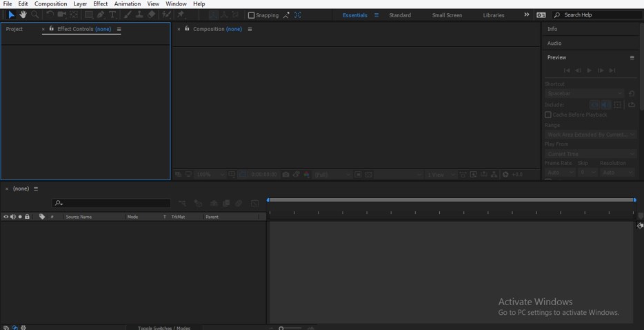Select the Zoom magnifier tool
The image size is (644, 330).
[34, 14]
